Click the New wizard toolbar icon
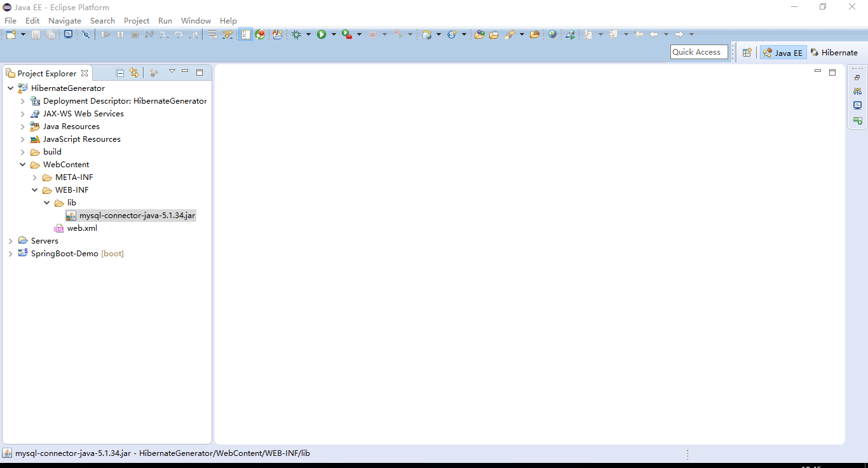The image size is (868, 468). (11, 34)
